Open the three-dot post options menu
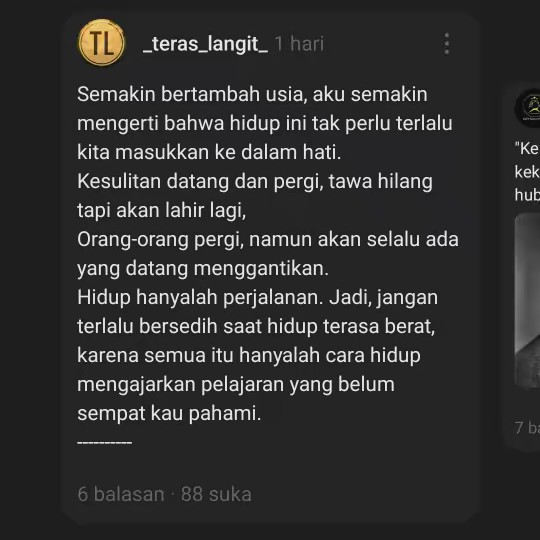This screenshot has width=540, height=540. point(447,44)
